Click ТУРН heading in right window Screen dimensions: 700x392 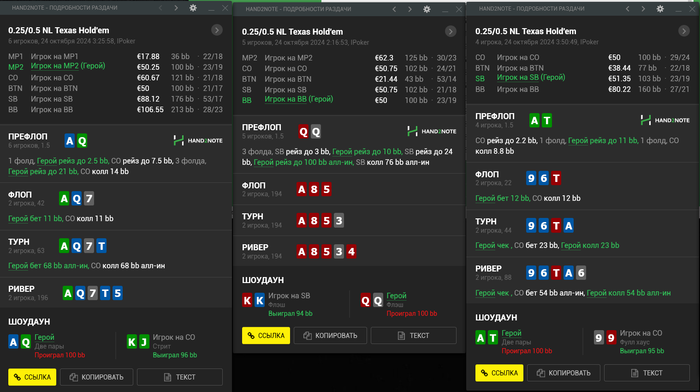(486, 221)
